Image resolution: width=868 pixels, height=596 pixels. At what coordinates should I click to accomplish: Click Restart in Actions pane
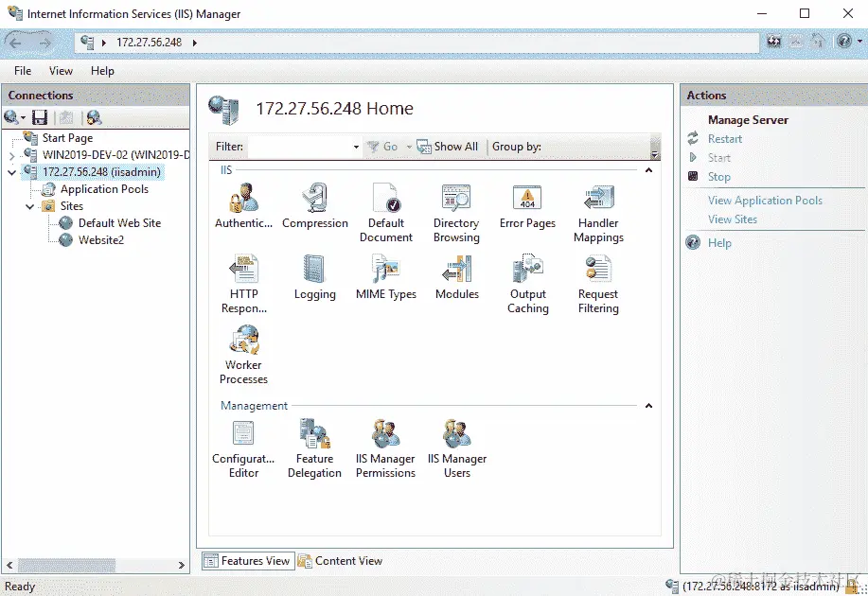pos(725,139)
